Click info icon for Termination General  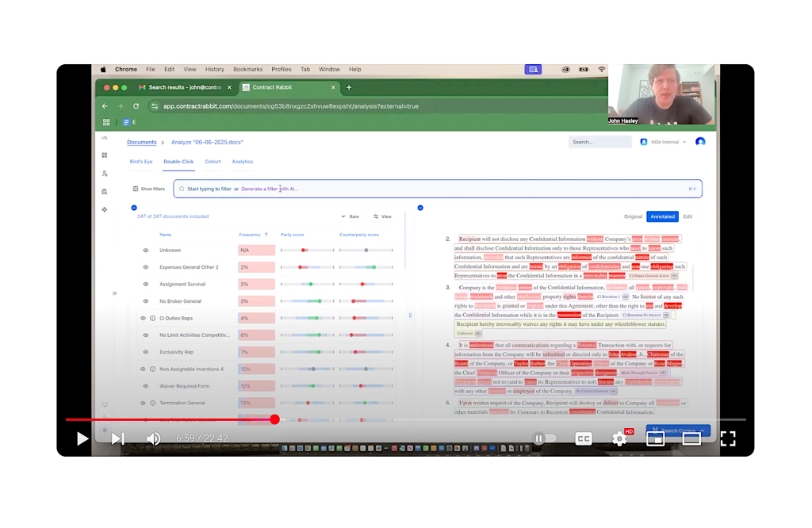pyautogui.click(x=153, y=403)
